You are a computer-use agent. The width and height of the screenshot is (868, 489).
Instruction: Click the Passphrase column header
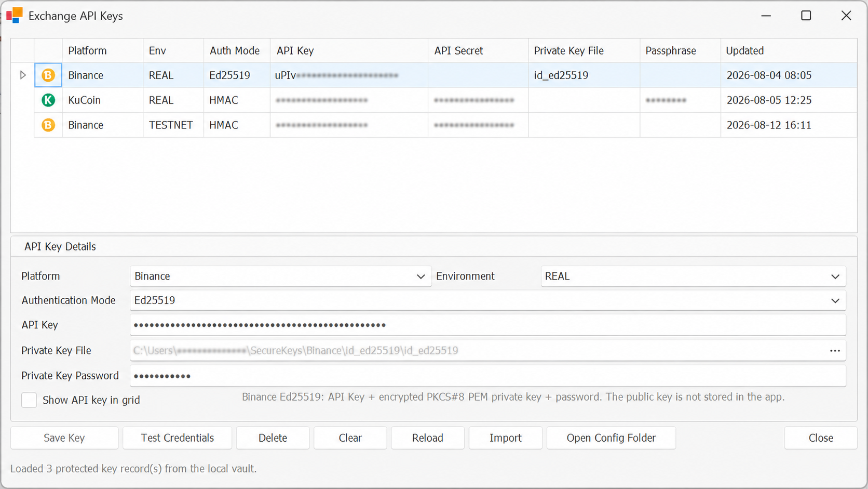pyautogui.click(x=680, y=51)
